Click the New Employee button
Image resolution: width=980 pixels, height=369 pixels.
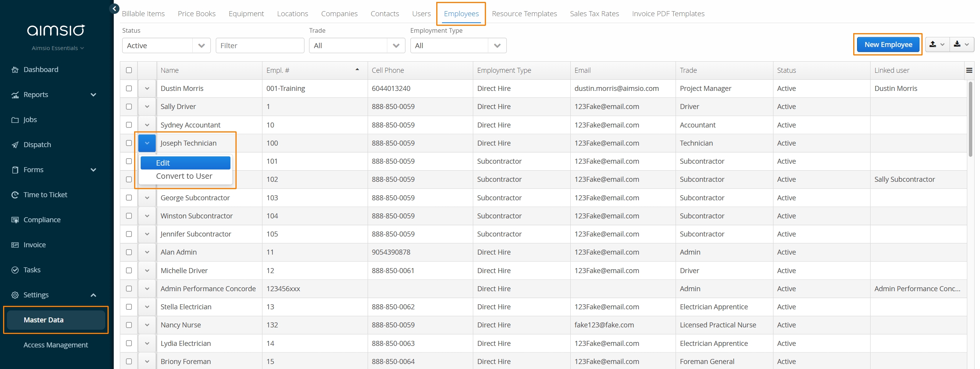(x=888, y=44)
